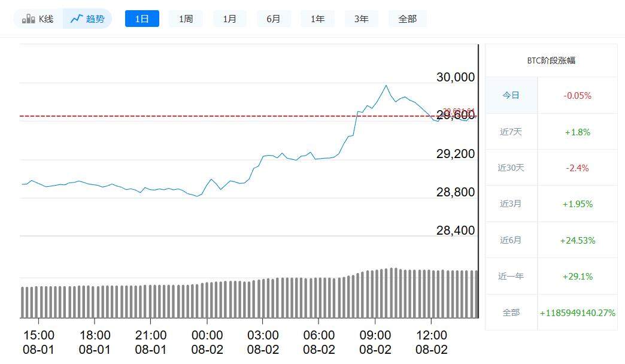The width and height of the screenshot is (625, 364).
Task: Click the 全部 percentage gain value
Action: pyautogui.click(x=577, y=313)
